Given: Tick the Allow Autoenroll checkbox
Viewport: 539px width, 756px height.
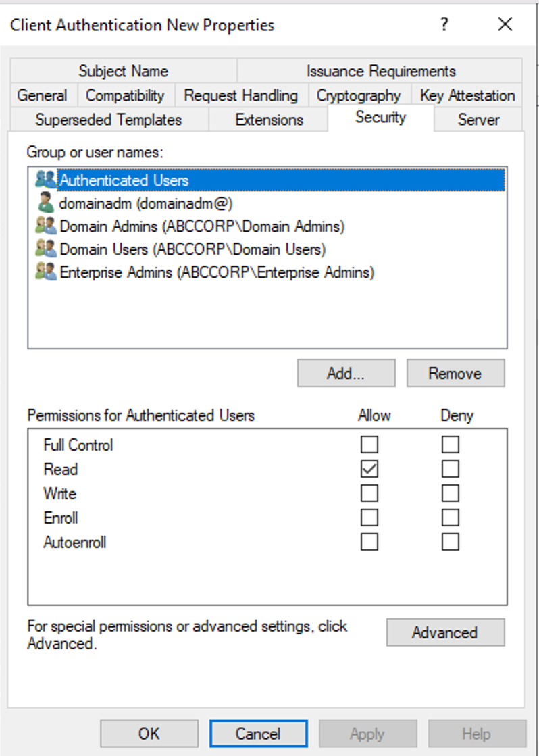Looking at the screenshot, I should (369, 542).
